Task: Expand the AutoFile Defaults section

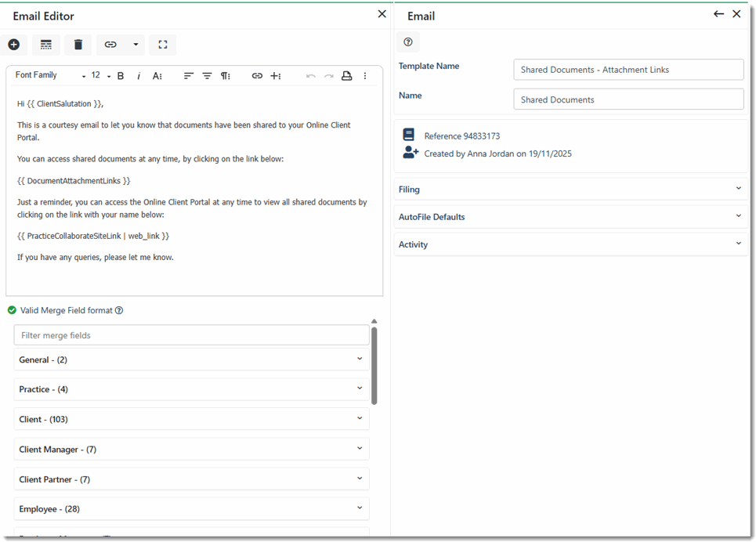Action: click(x=571, y=216)
